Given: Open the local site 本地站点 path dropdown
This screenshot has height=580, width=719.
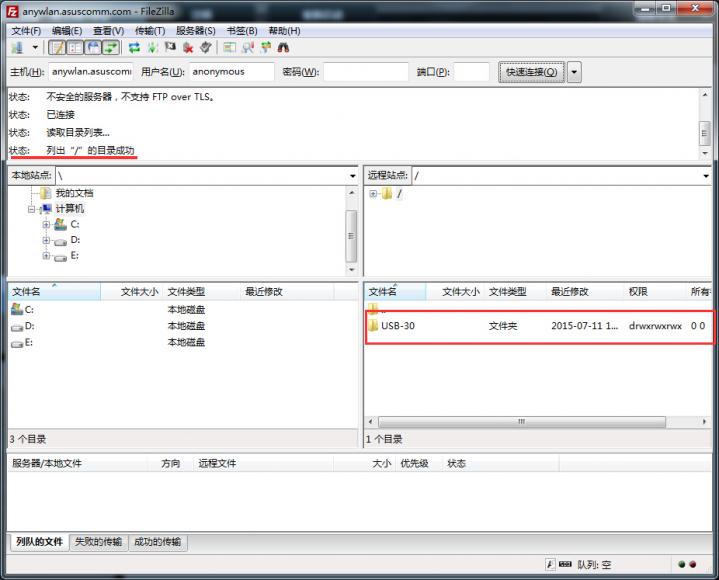Looking at the screenshot, I should pyautogui.click(x=352, y=176).
